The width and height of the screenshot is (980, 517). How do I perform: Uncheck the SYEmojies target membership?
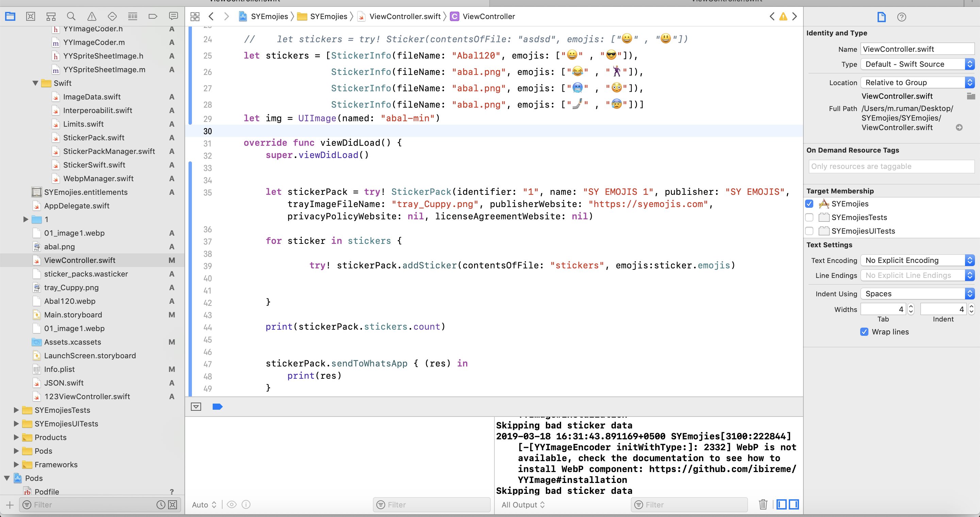[x=809, y=204]
